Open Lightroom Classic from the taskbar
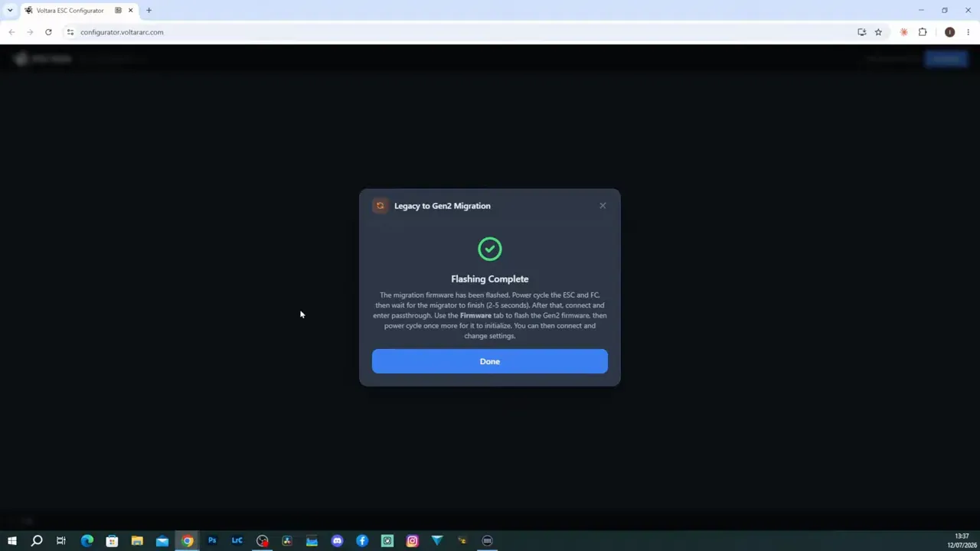The height and width of the screenshot is (551, 980). coord(237,541)
